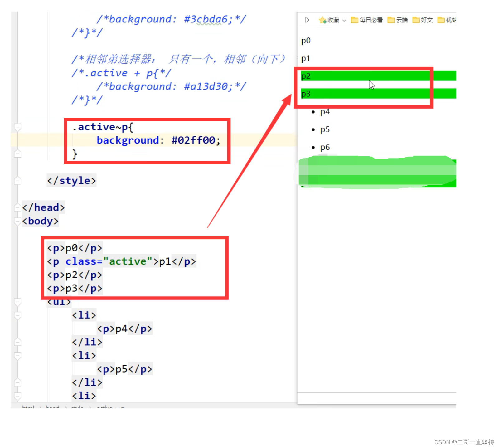The height and width of the screenshot is (448, 499).
Task: Click the class="active" attribute in code
Action: [x=109, y=261]
